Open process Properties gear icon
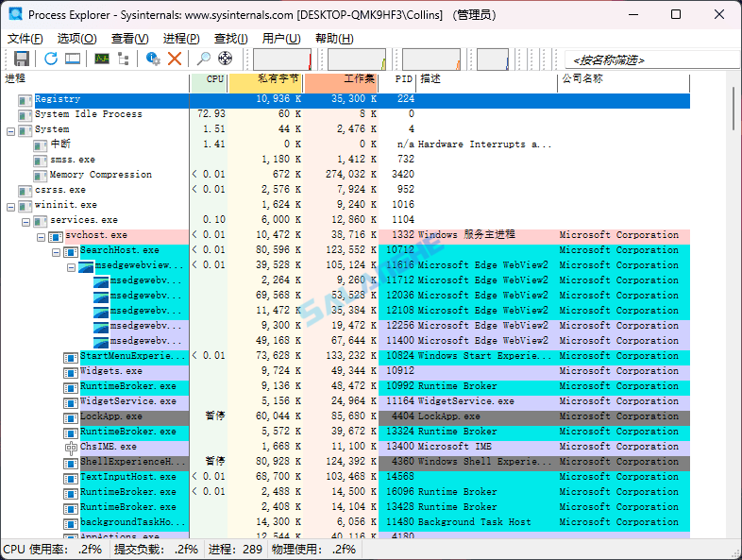Screen dimensions: 742x560 pos(153,59)
